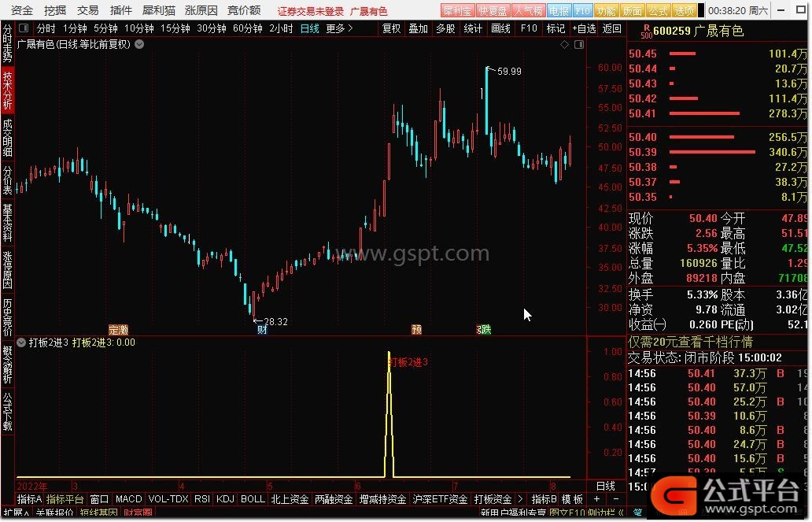Click the 叠加 overlay button
Screen dimensions: 812x522
(418, 28)
